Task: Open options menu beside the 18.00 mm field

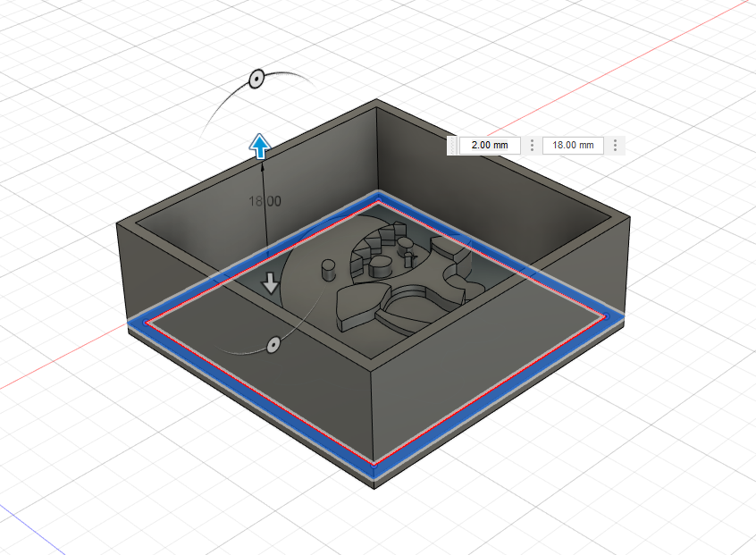Action: pos(615,145)
